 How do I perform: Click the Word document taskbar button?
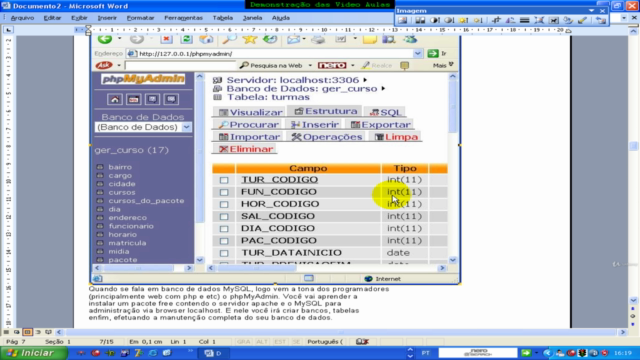tap(213, 353)
